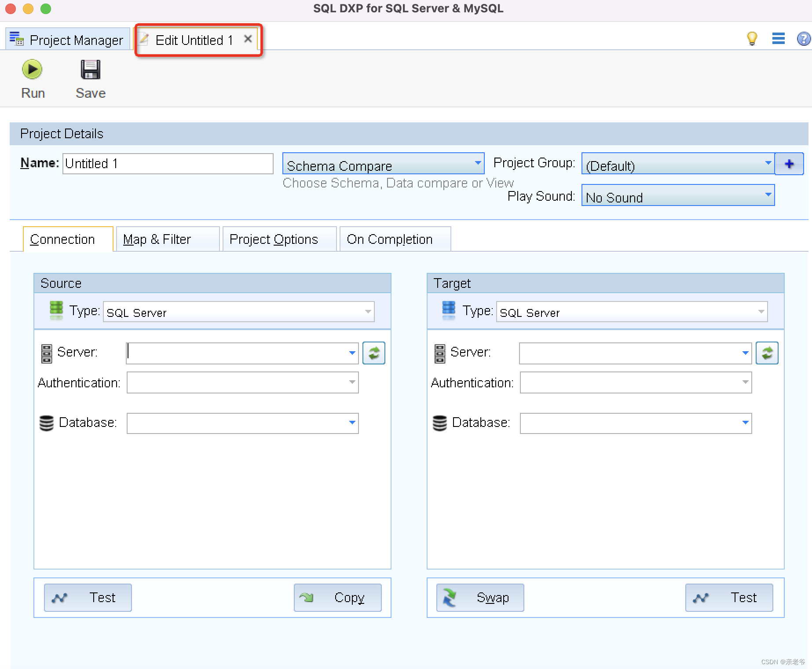Click the project Name field
Image resolution: width=812 pixels, height=669 pixels.
pyautogui.click(x=168, y=164)
